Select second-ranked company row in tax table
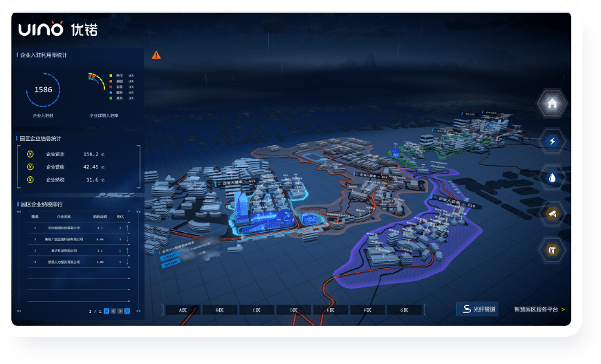 [x=79, y=239]
